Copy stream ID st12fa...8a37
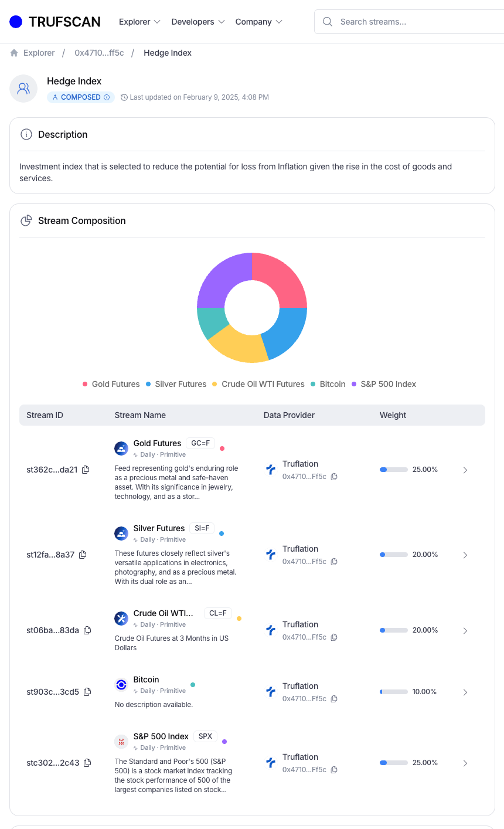This screenshot has width=504, height=829. [x=83, y=555]
